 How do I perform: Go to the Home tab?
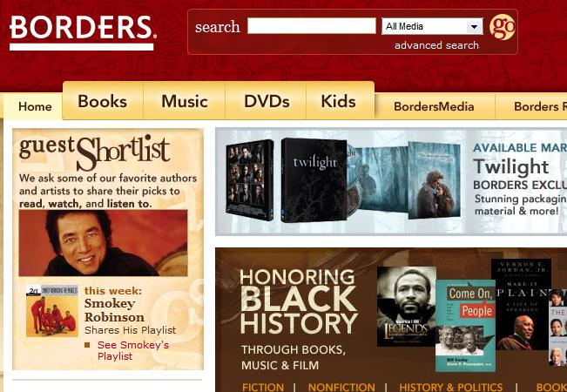[35, 106]
